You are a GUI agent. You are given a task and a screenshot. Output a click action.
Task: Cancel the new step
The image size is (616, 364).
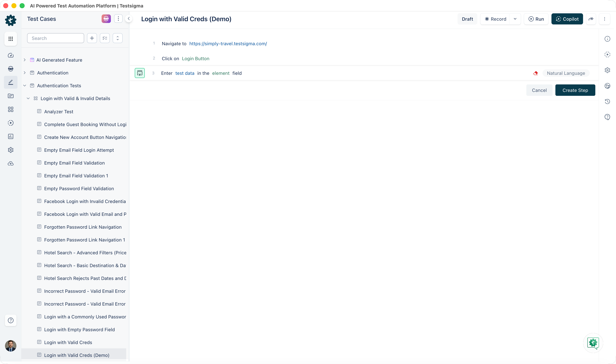(539, 90)
